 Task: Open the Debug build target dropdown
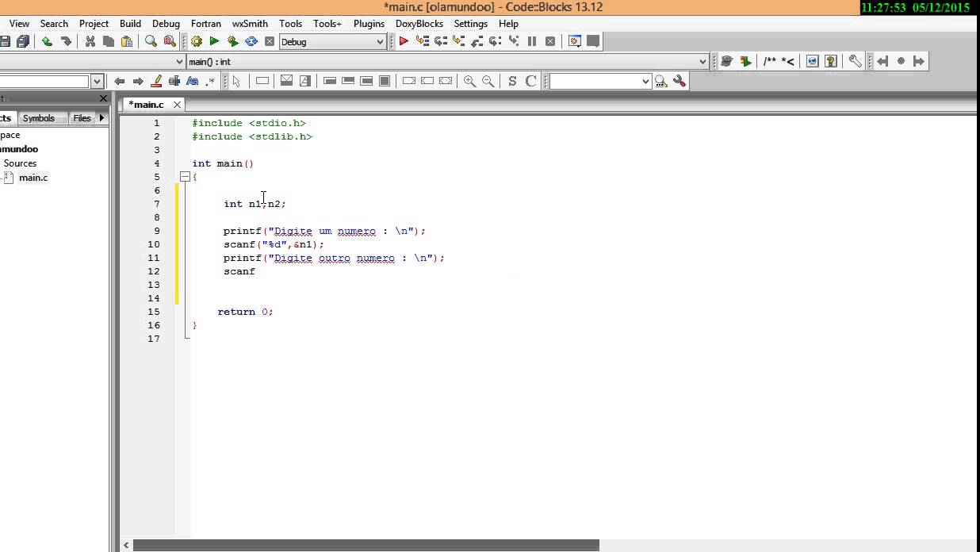[x=332, y=41]
